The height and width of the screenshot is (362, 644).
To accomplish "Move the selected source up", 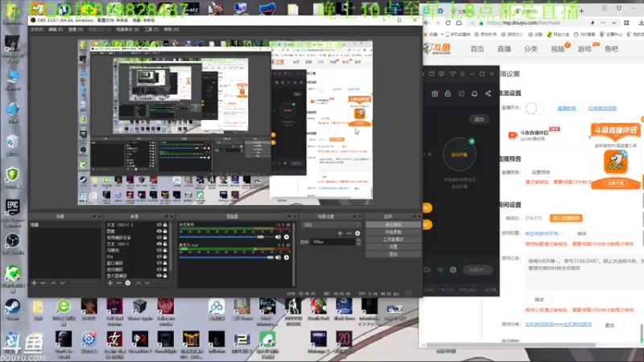I will [138, 283].
